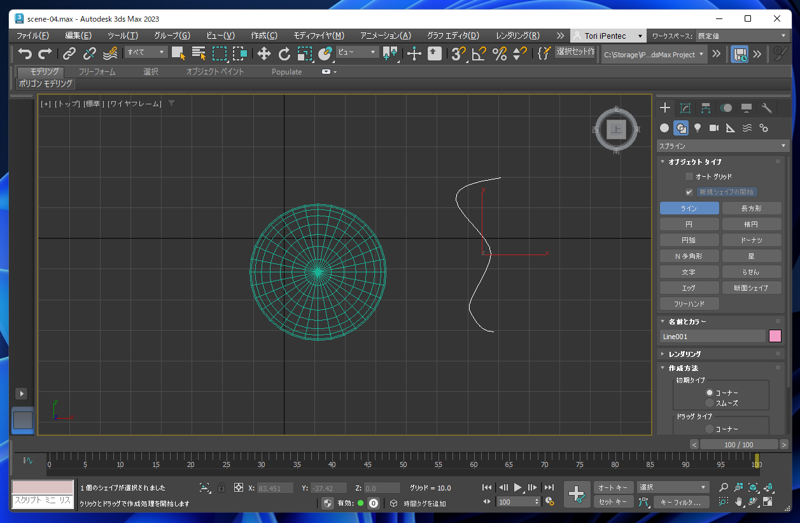This screenshot has width=800, height=523.
Task: Click the 100 / 100 time slider handle
Action: point(738,444)
